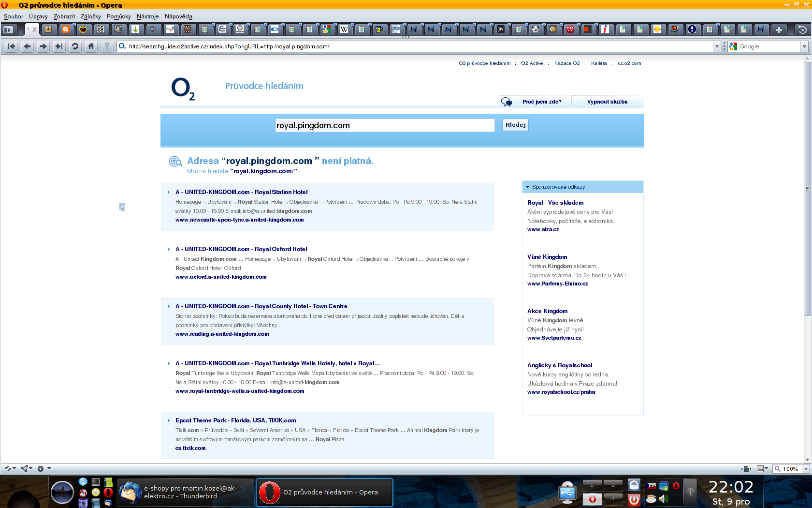Open the red dice icon tab
812x508 pixels.
(x=570, y=30)
